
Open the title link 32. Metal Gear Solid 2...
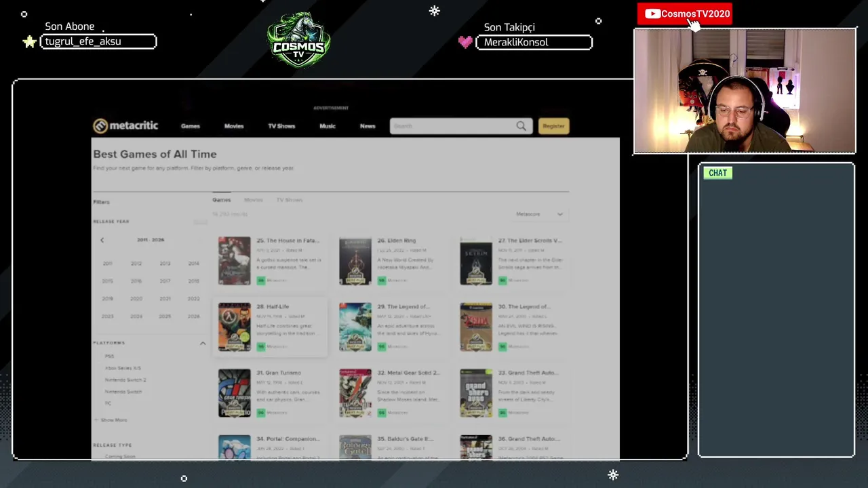point(409,373)
